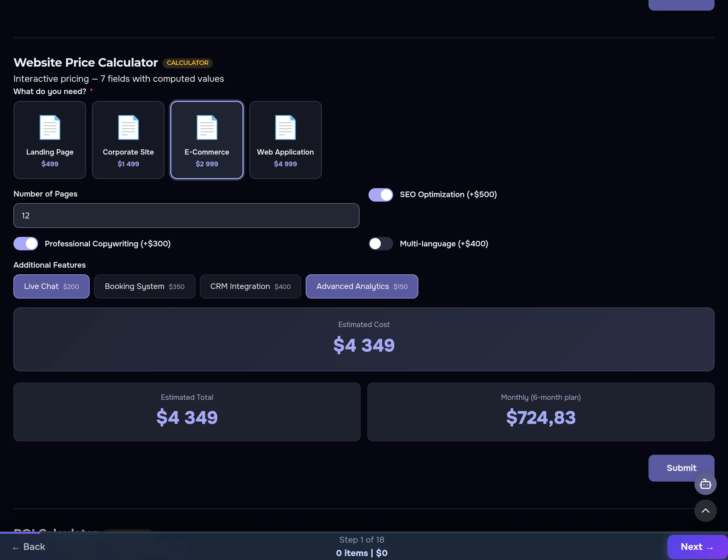The width and height of the screenshot is (728, 560).
Task: Click the Step 1 of 18 indicator
Action: pos(362,540)
